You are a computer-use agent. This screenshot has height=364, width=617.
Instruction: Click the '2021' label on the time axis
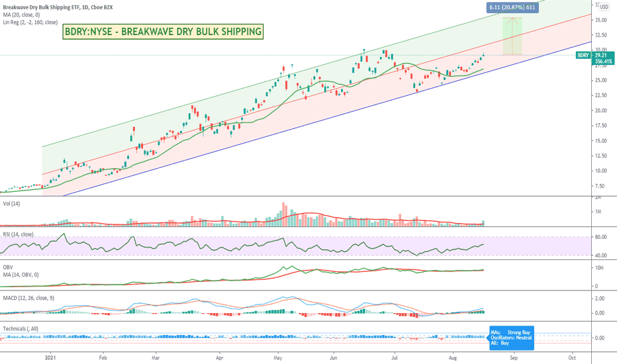[50, 357]
